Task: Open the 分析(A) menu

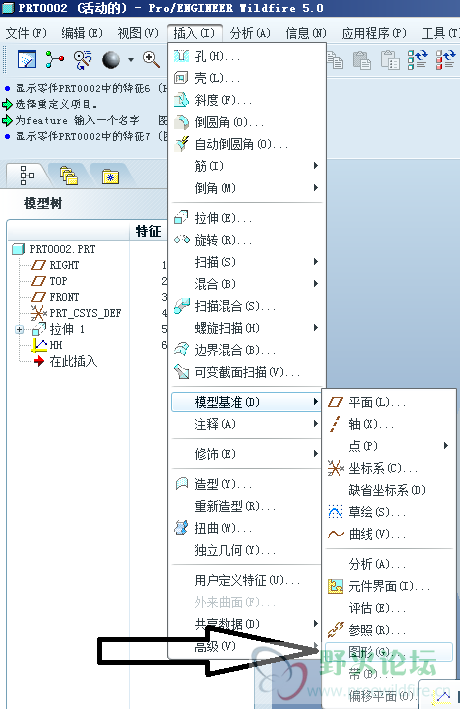Action: 250,33
